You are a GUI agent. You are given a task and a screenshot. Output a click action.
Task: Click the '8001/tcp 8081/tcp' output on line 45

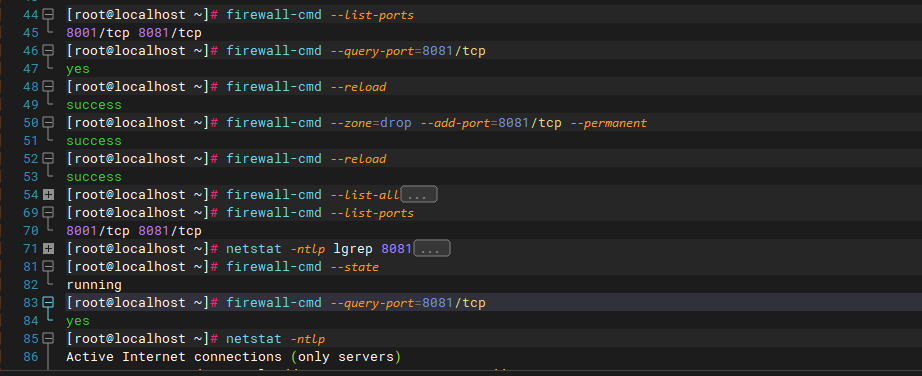pos(134,33)
